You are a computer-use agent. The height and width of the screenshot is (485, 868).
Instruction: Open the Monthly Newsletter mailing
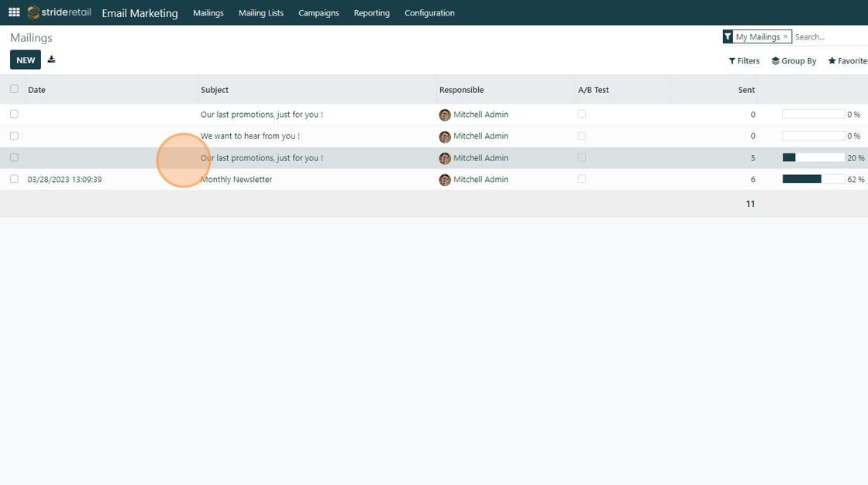point(236,180)
